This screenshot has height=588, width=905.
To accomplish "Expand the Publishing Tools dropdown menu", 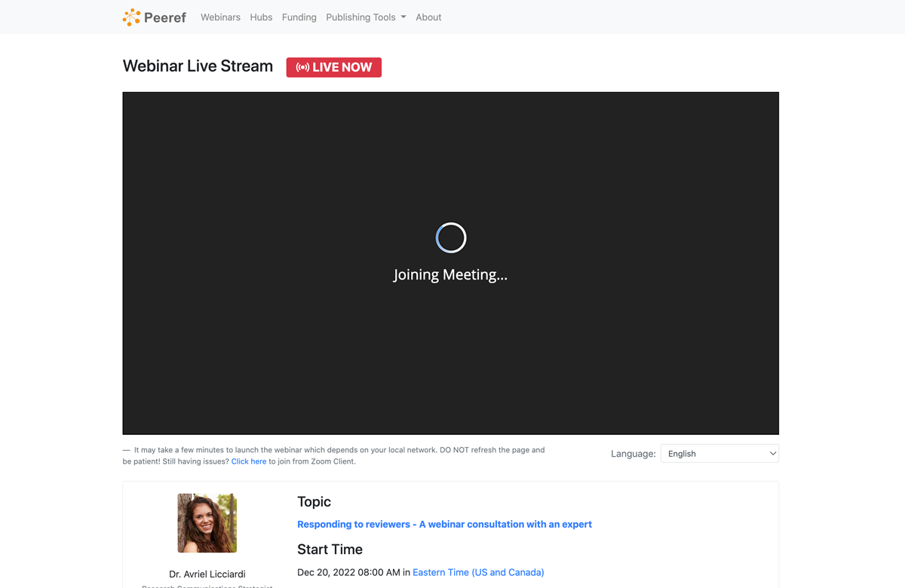I will (x=360, y=17).
